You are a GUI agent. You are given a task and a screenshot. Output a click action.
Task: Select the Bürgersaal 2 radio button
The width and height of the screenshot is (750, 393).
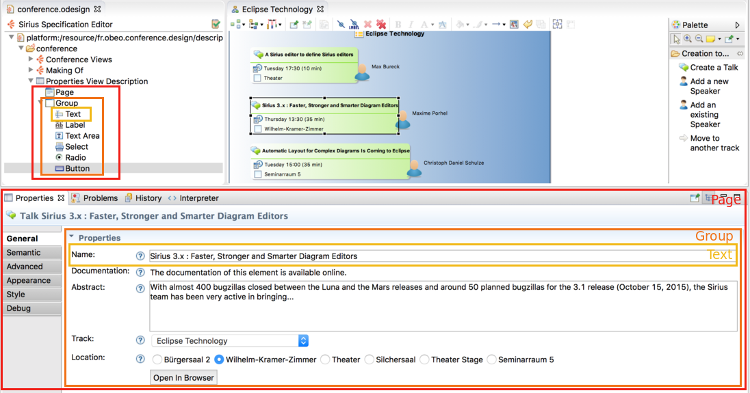pyautogui.click(x=157, y=360)
